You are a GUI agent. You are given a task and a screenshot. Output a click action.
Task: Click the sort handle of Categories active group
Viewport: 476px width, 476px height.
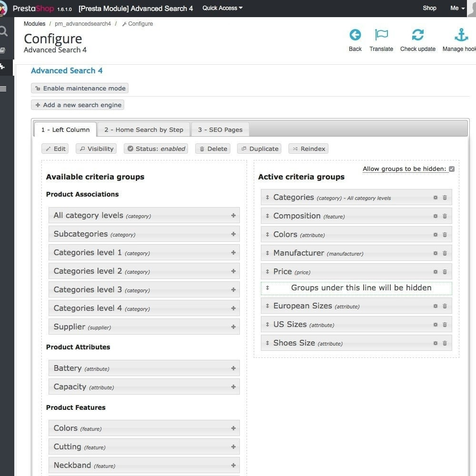(267, 198)
